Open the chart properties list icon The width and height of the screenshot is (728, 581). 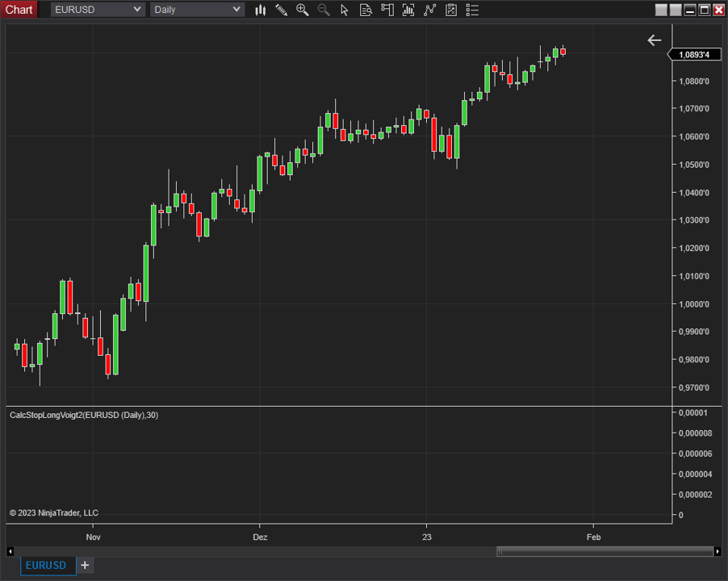click(x=472, y=10)
